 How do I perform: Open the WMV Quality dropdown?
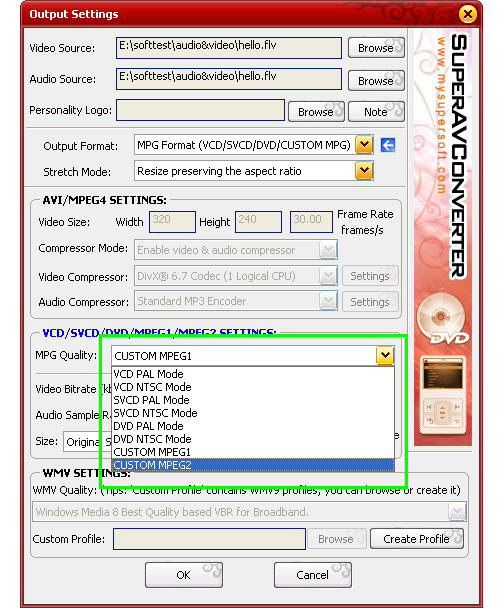[x=457, y=512]
